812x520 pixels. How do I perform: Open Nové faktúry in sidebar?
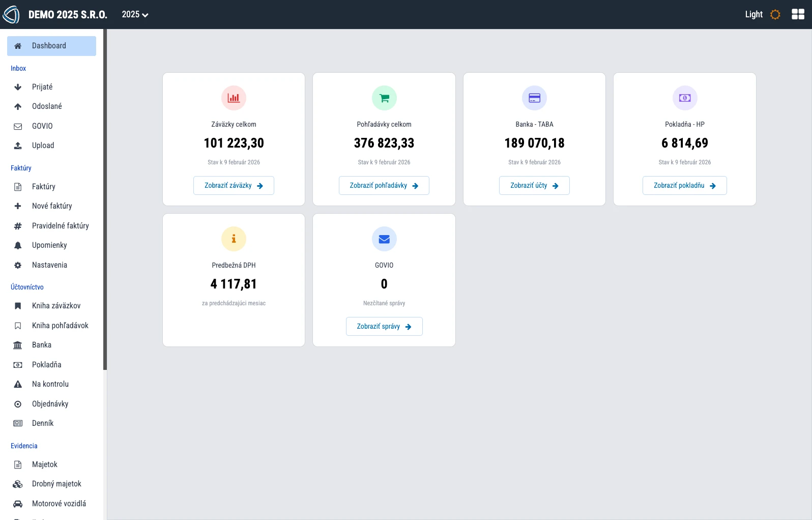click(52, 206)
